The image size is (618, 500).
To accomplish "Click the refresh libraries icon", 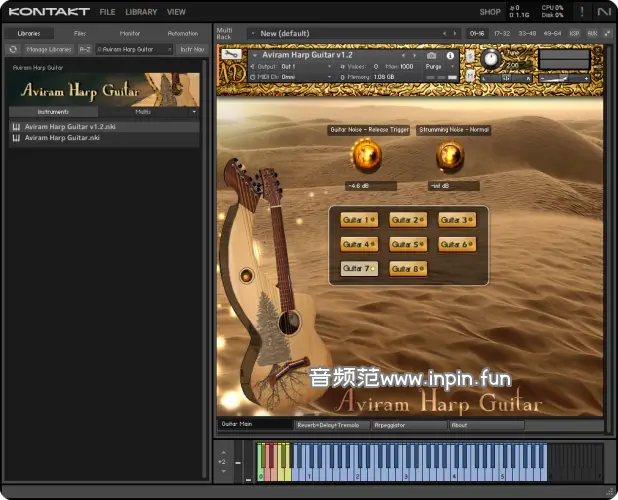I will click(13, 49).
